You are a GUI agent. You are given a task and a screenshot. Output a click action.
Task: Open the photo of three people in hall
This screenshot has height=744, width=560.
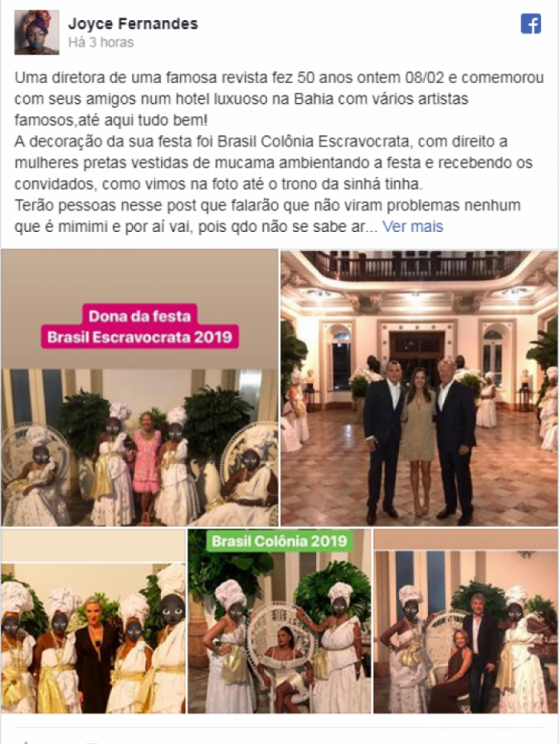tap(419, 388)
